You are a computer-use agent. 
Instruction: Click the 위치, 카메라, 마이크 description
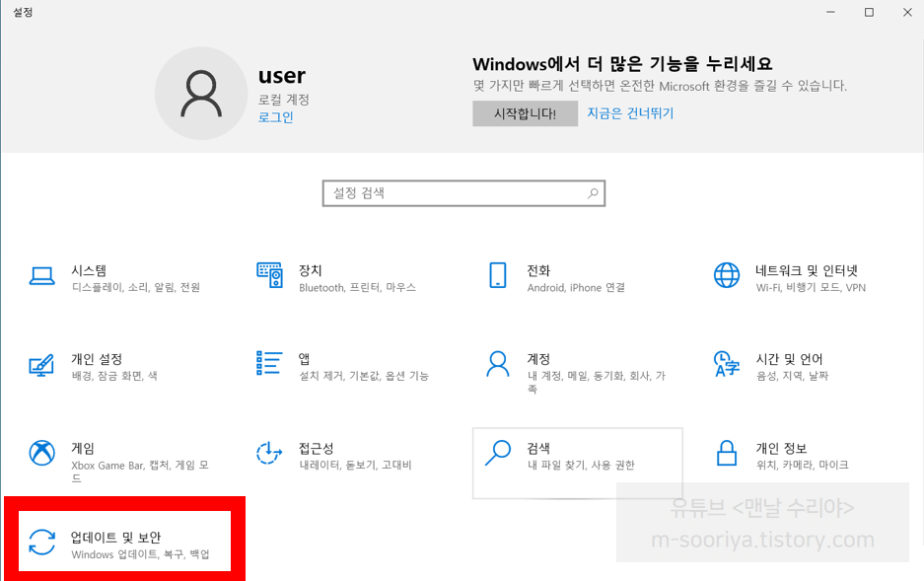803,465
